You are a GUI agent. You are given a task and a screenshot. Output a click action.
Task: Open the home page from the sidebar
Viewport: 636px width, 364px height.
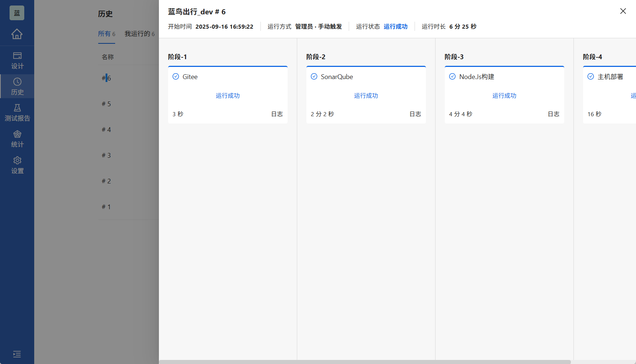[17, 34]
